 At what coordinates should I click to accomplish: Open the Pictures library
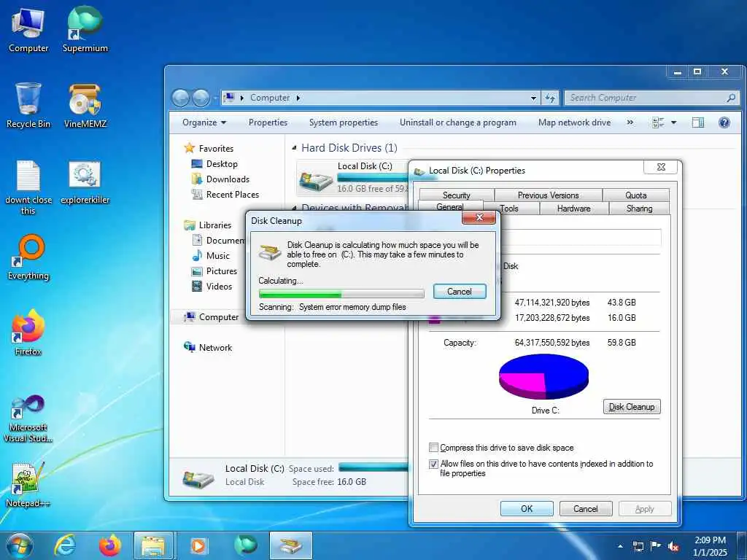click(222, 271)
